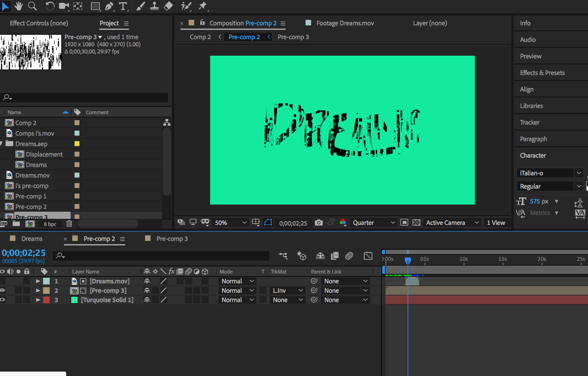The image size is (588, 376).
Task: Open the composition mini-flowchart in timeline
Action: click(x=283, y=256)
